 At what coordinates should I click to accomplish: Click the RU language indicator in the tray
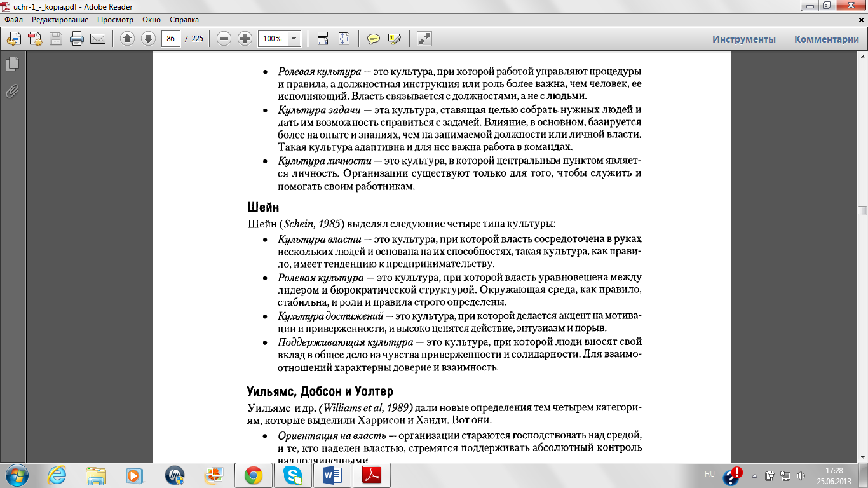click(710, 474)
